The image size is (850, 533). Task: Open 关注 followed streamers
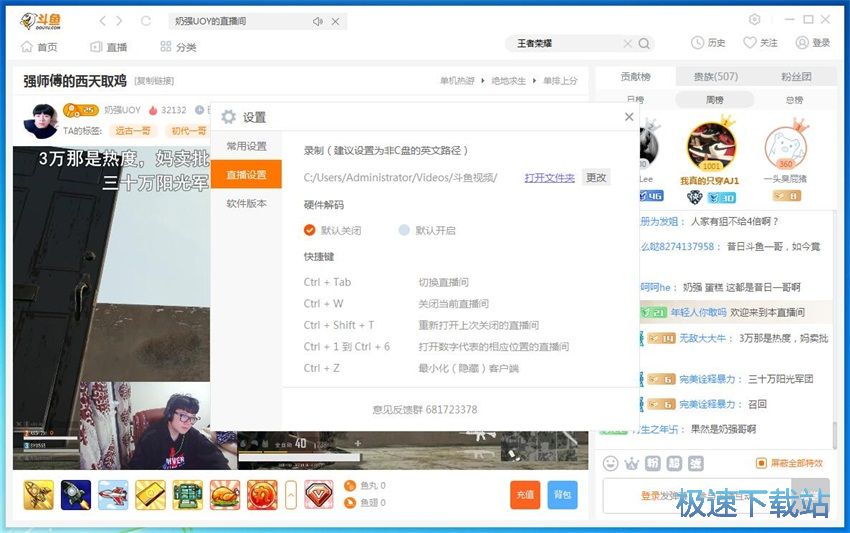760,43
